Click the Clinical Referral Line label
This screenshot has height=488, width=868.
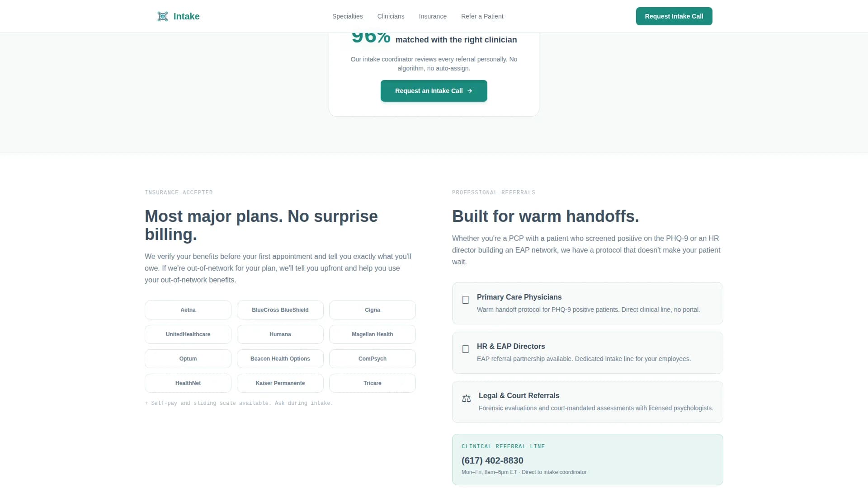coord(503,446)
